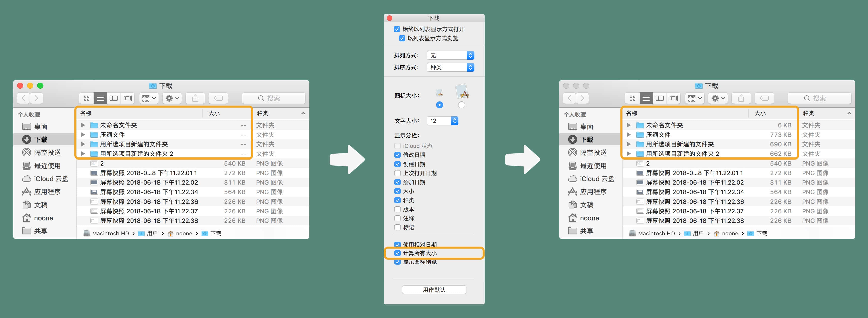868x318 pixels.
Task: Click noone in left window's path bar
Action: [x=184, y=233]
